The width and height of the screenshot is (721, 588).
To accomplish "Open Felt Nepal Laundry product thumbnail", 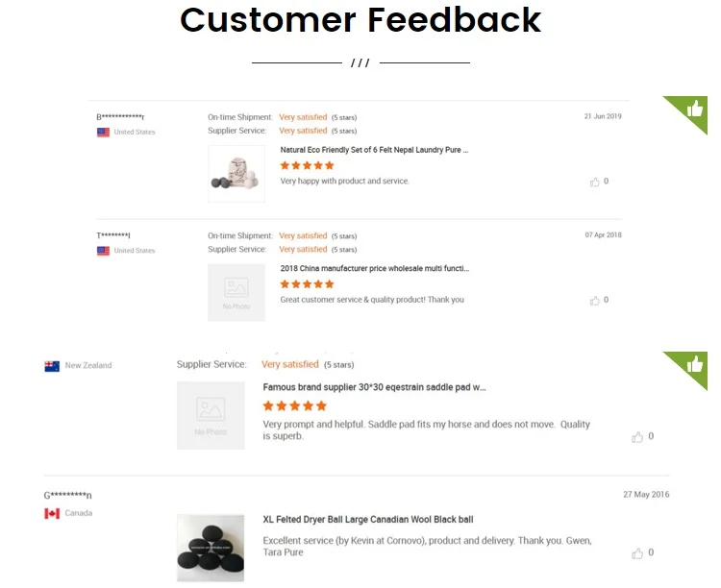I will point(236,174).
